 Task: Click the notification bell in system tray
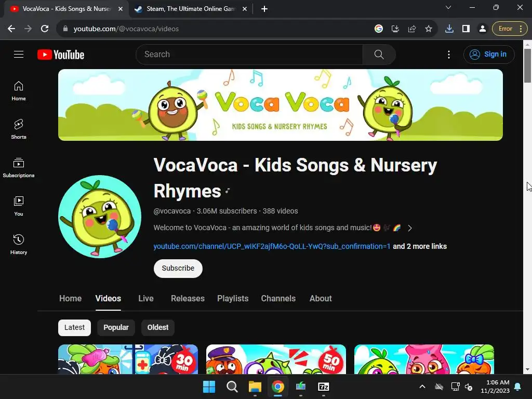pos(518,387)
